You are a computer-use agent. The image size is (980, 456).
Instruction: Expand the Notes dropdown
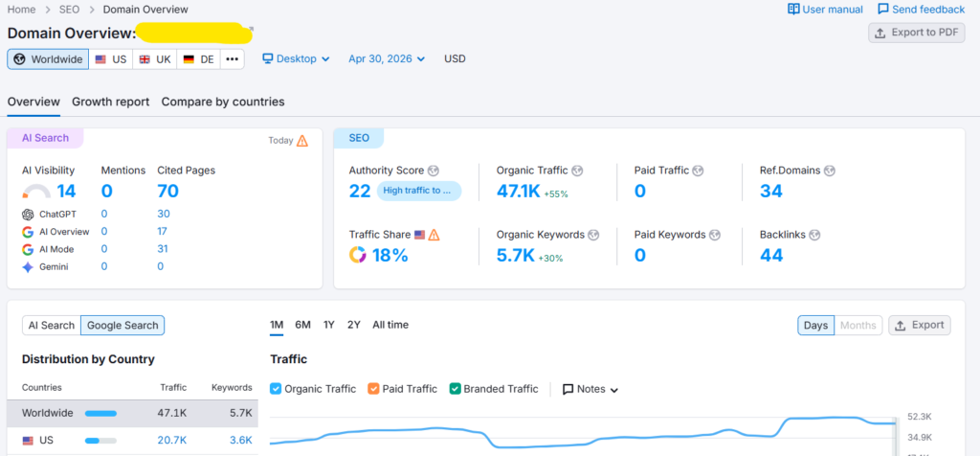pyautogui.click(x=590, y=389)
